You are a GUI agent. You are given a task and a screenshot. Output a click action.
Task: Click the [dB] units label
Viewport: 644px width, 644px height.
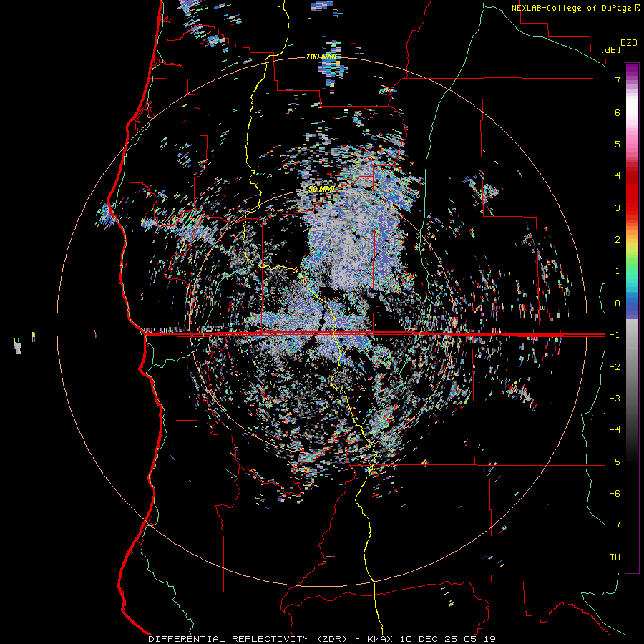pos(610,49)
